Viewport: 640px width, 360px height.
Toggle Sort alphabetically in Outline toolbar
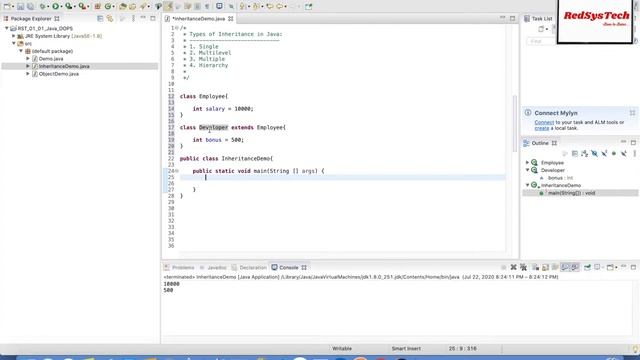click(x=584, y=153)
